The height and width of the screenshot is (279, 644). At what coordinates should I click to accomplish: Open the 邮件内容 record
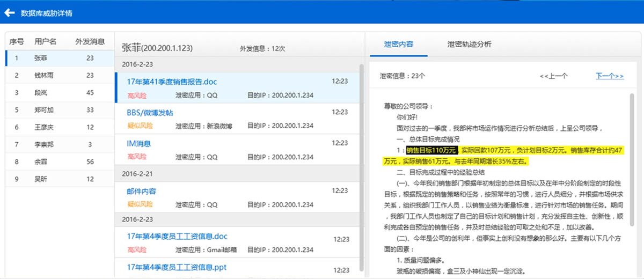[x=236, y=197]
